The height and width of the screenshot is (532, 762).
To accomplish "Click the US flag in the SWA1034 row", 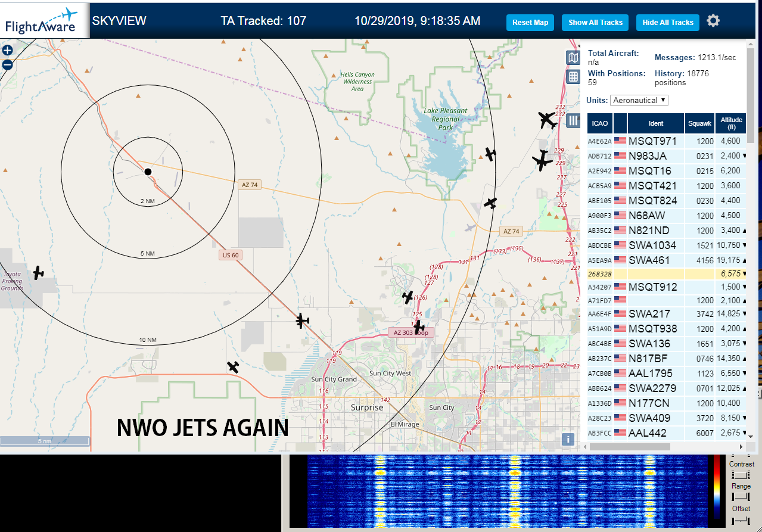I will click(x=620, y=245).
